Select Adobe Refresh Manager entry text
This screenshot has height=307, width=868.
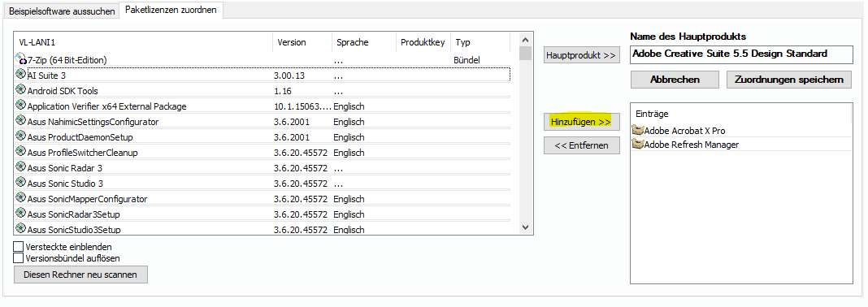(x=692, y=145)
